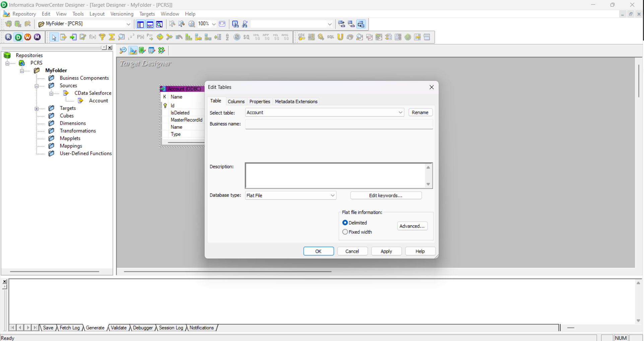Click inside the Business name field
Viewport: 644px width, 341px height.
339,124
